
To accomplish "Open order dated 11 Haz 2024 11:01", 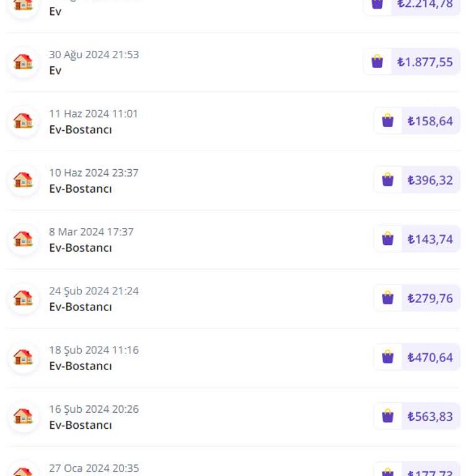I will (94, 114).
